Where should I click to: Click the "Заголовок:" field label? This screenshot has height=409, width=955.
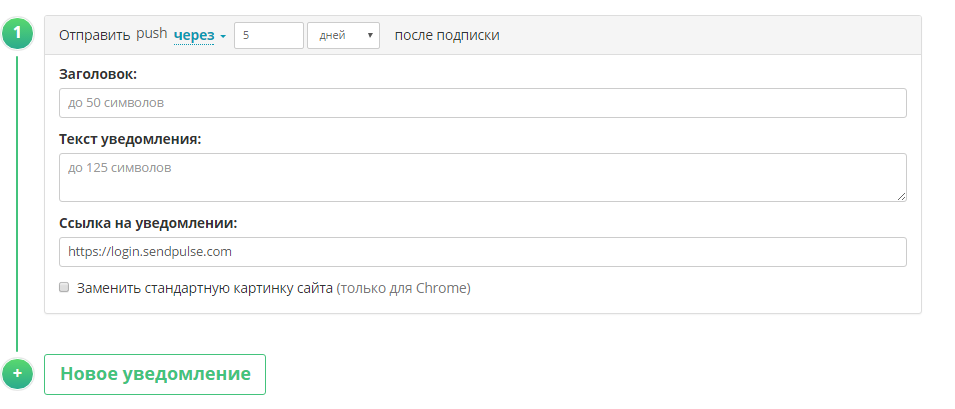98,74
